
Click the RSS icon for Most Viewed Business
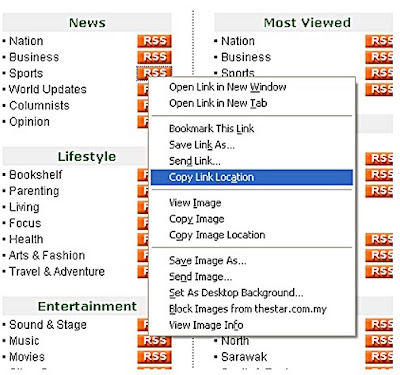coord(379,57)
